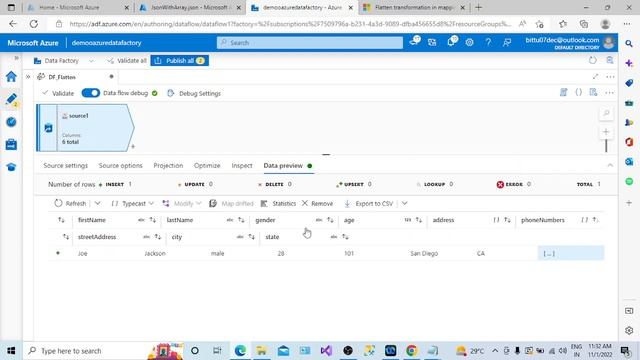Collapse the configuration panel with chevron
The width and height of the screenshot is (640, 360).
[610, 165]
